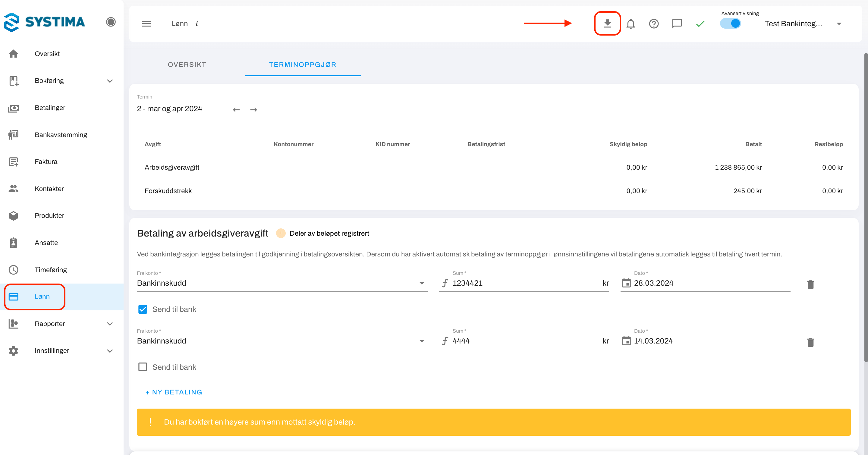Viewport: 868px width, 455px height.
Task: Open the hamburger menu icon
Action: [146, 24]
